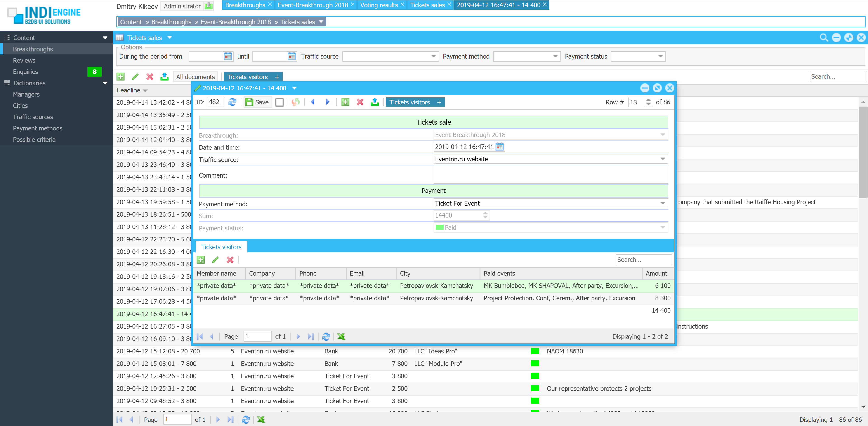Open the Reviews sidebar item

pos(24,60)
